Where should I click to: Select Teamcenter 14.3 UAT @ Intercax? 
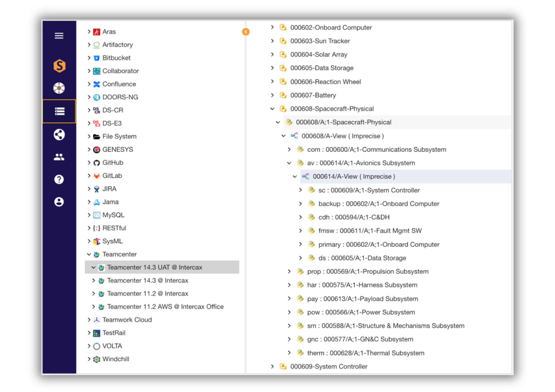(x=155, y=267)
